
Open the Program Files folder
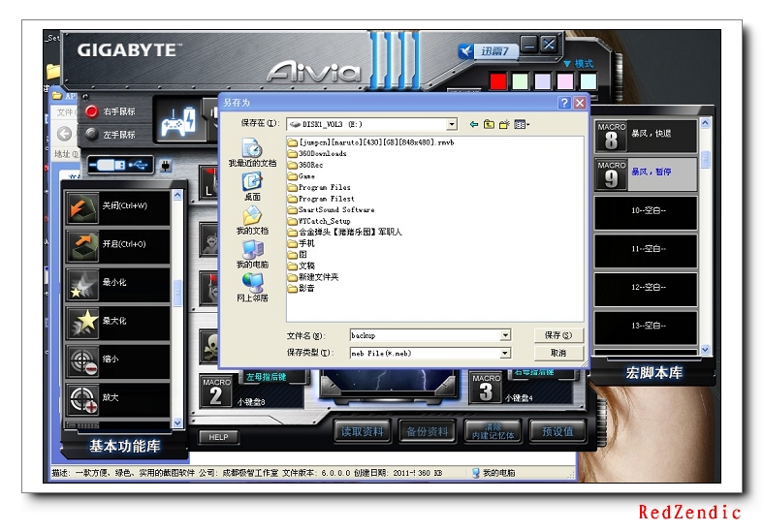point(319,188)
